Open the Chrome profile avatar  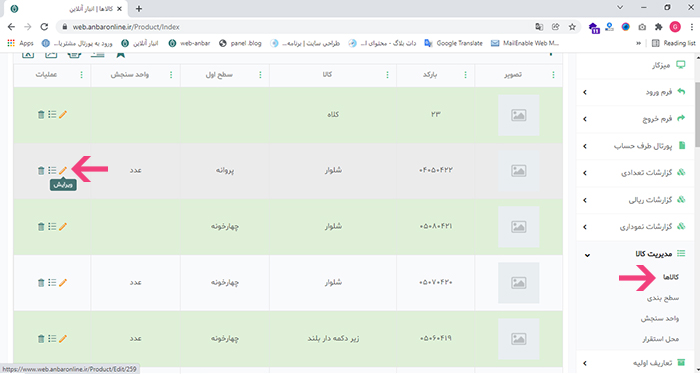pos(675,27)
